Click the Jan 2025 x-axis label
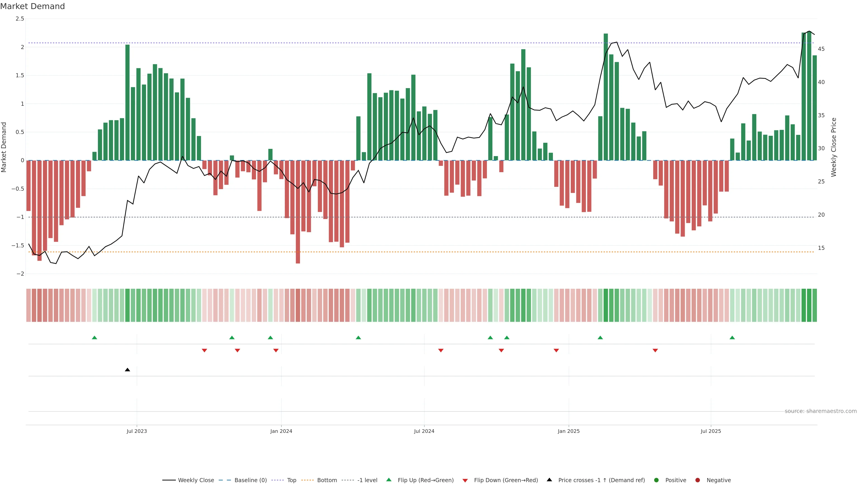 coord(568,431)
